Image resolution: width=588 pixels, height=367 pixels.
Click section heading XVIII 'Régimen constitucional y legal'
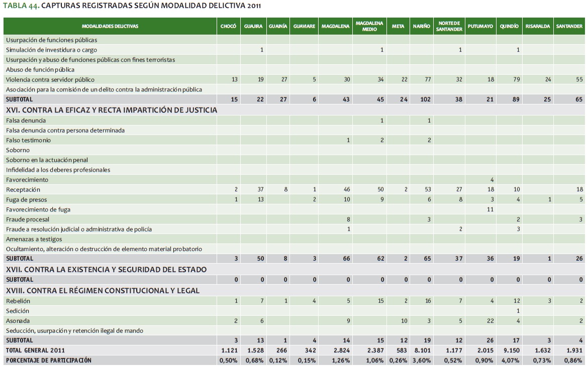click(103, 291)
